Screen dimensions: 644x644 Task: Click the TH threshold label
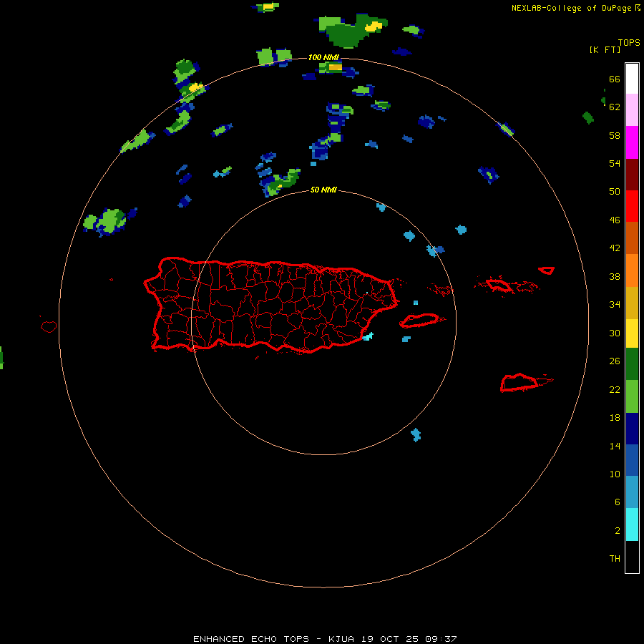615,559
